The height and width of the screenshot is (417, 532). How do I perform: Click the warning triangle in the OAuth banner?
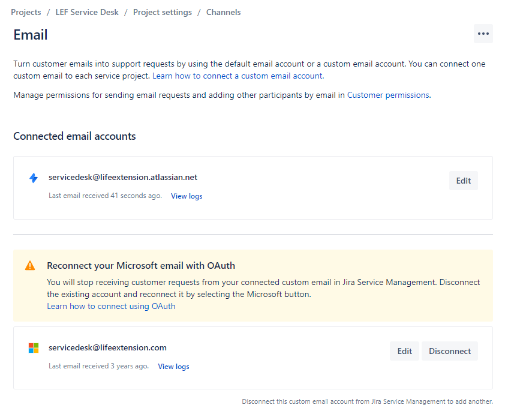click(x=29, y=266)
